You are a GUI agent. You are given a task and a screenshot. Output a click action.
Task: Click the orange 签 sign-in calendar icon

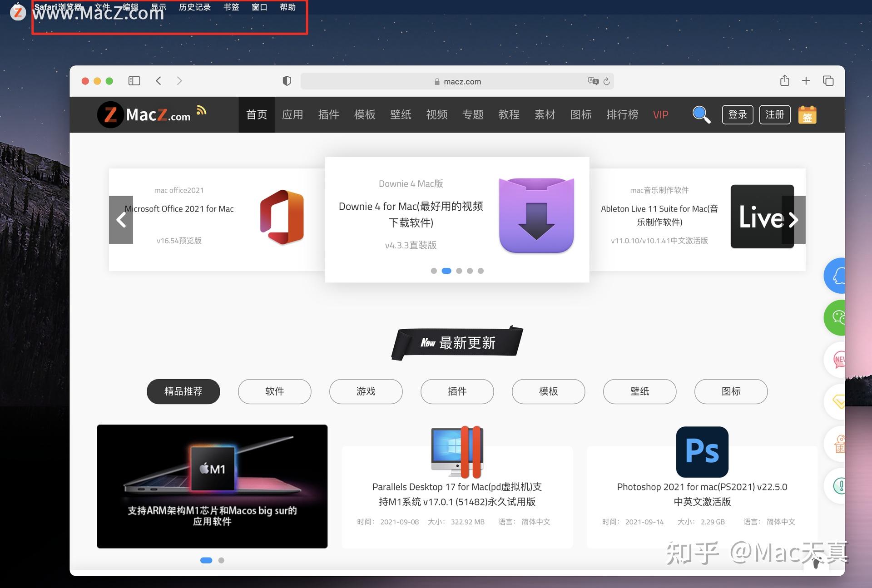(808, 115)
